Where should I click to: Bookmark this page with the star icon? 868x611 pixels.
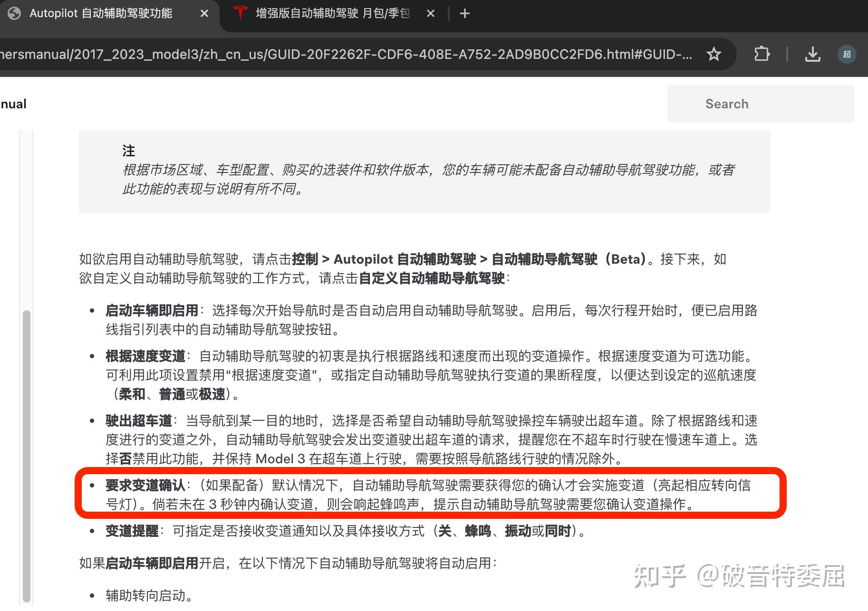coord(714,54)
